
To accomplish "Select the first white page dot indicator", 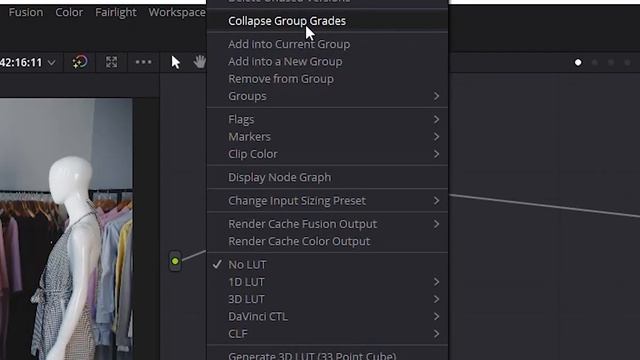I will [578, 62].
